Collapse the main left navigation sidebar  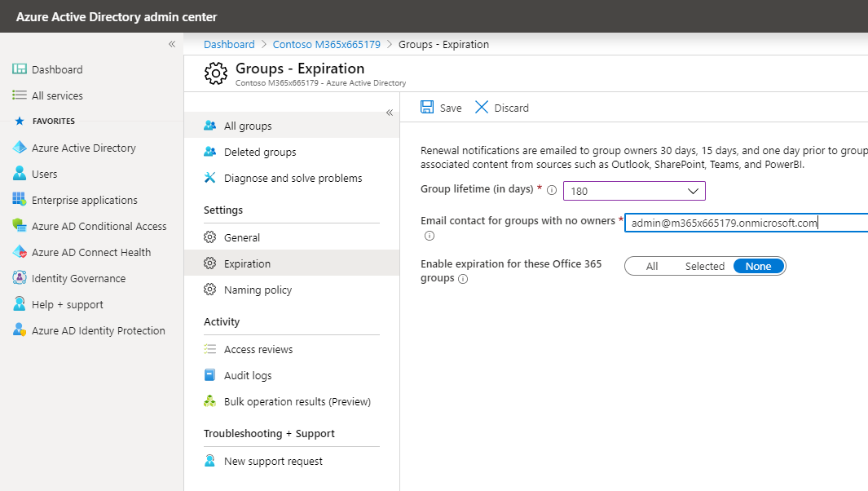coord(172,44)
